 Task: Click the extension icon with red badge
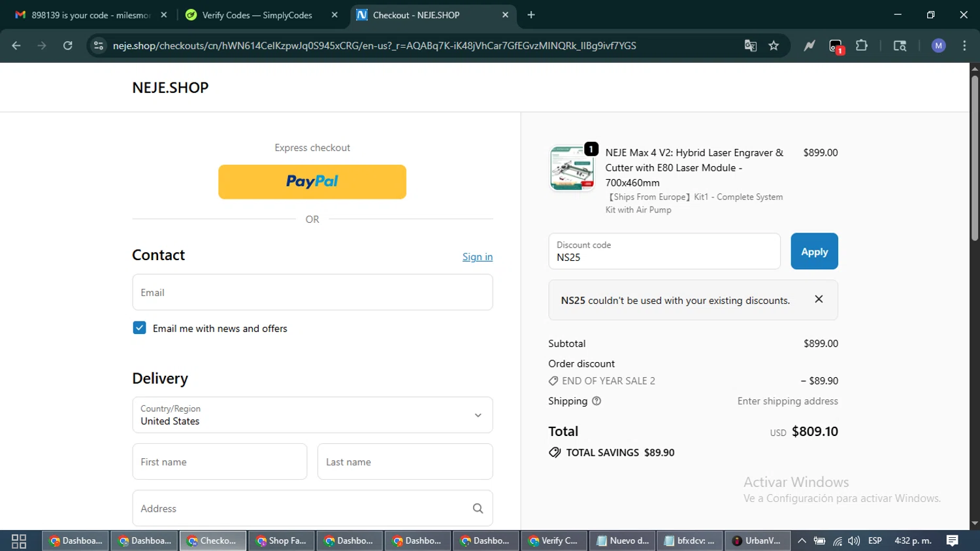click(x=836, y=46)
